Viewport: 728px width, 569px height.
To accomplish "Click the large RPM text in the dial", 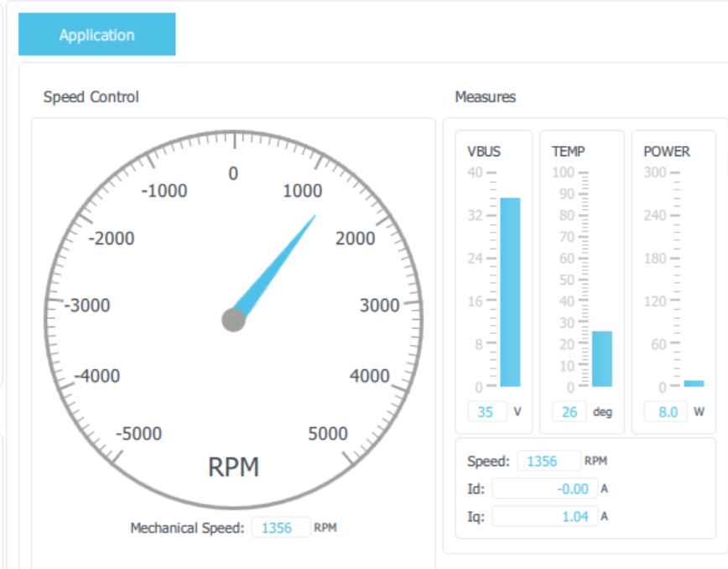I will click(233, 467).
